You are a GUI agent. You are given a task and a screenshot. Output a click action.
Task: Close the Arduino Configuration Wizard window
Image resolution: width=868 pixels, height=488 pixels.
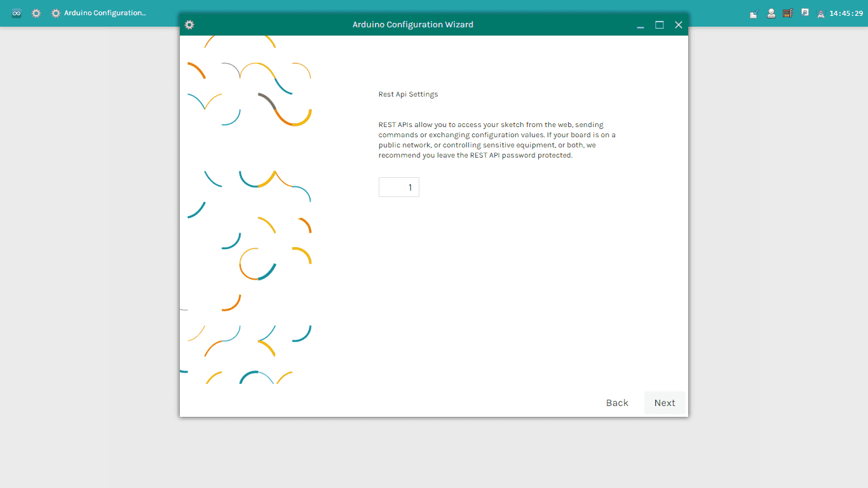click(x=679, y=25)
